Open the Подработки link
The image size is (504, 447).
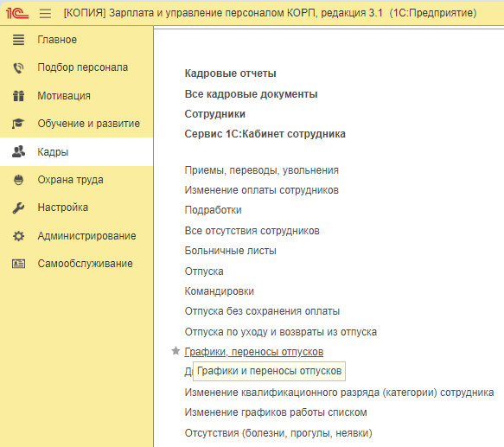coord(214,210)
